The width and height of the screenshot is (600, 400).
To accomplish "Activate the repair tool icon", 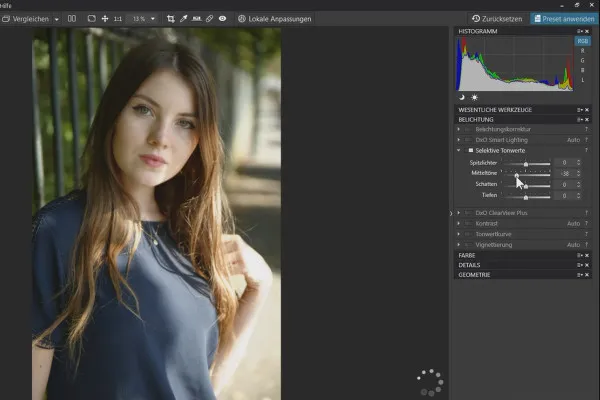I will coord(209,19).
